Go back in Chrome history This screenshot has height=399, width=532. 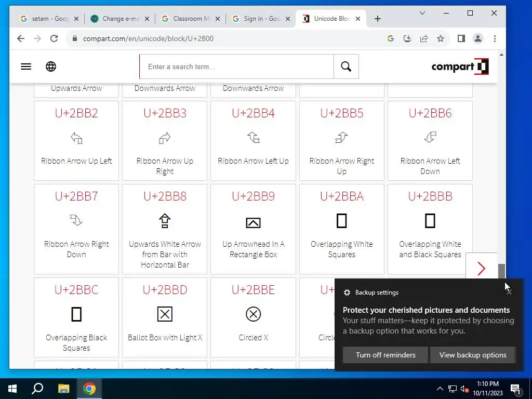[21, 38]
